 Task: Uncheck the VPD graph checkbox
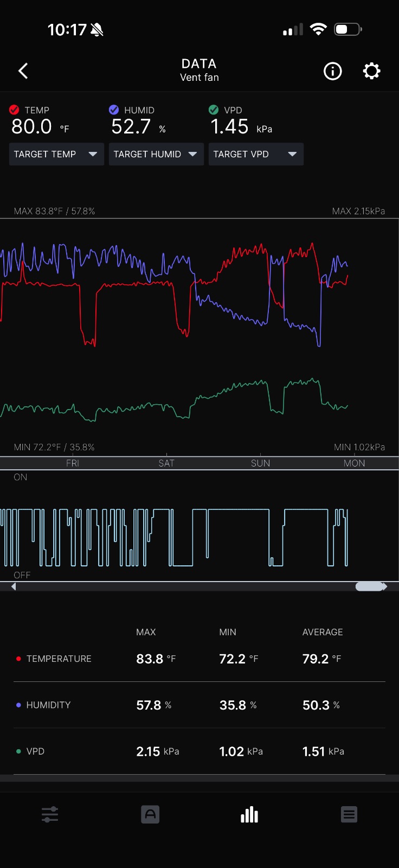tap(214, 110)
